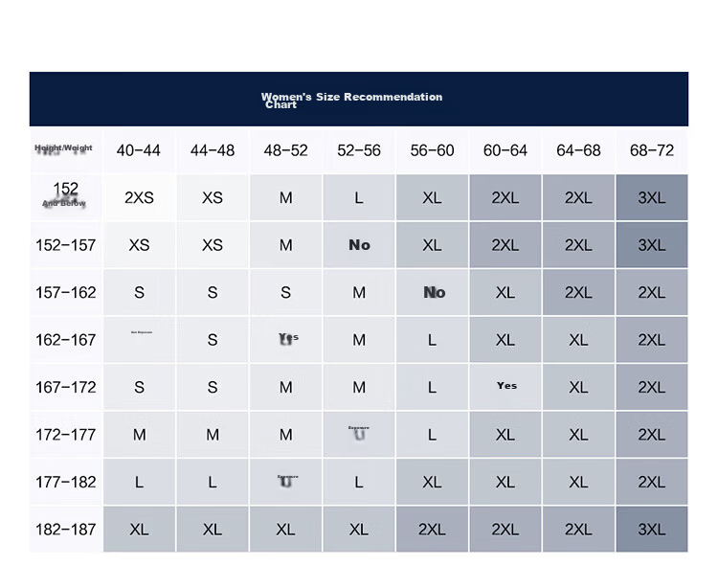This screenshot has height=588, width=718.
Task: Select the Height/Weight header cell
Action: (x=66, y=150)
